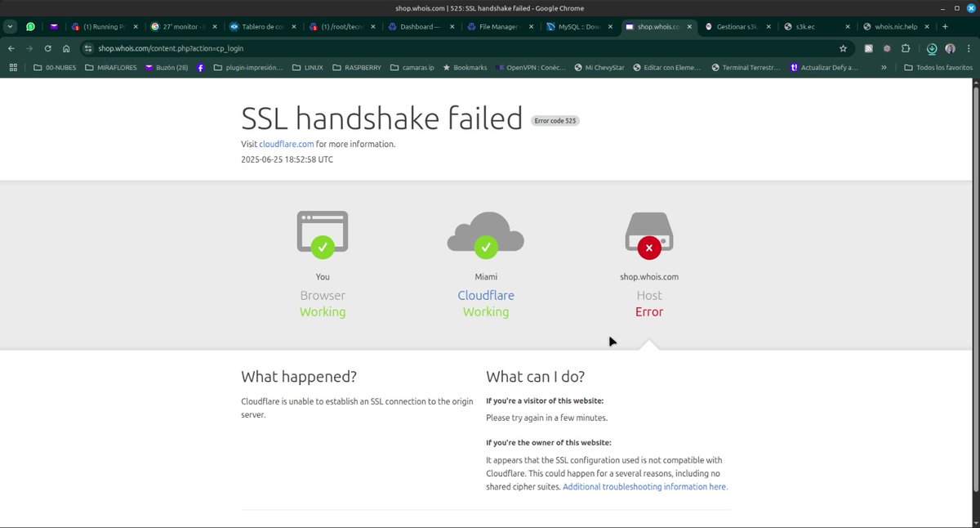Go back to the previous page

(x=11, y=48)
